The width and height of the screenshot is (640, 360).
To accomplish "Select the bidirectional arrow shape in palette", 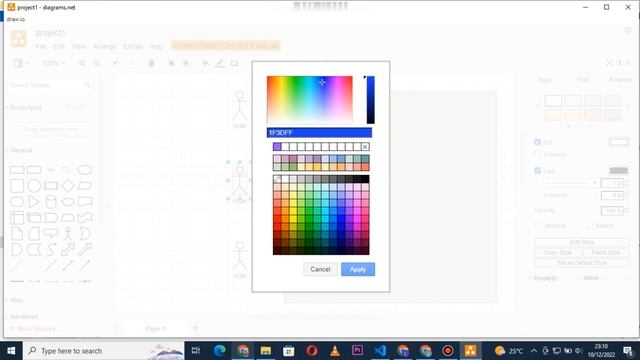I will (x=68, y=249).
